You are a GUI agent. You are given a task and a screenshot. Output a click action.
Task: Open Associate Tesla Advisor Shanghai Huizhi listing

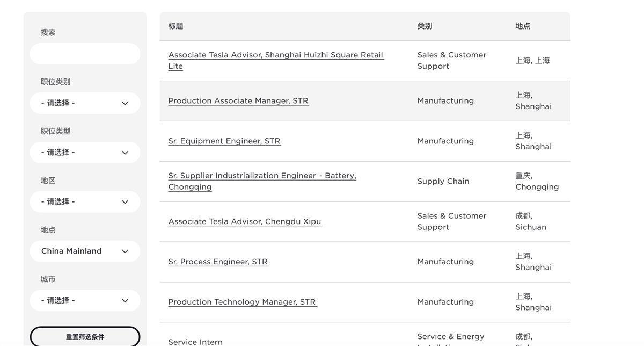click(276, 55)
